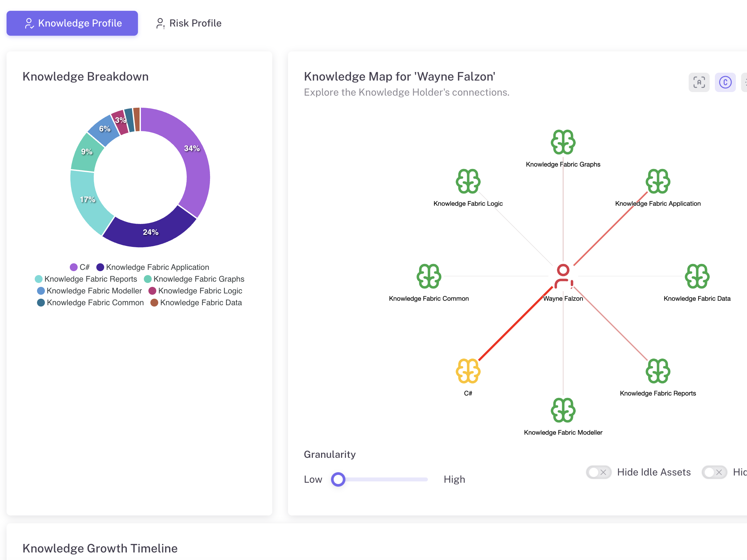Click the 34% segment of the donut chart
This screenshot has height=560, width=747.
click(191, 149)
